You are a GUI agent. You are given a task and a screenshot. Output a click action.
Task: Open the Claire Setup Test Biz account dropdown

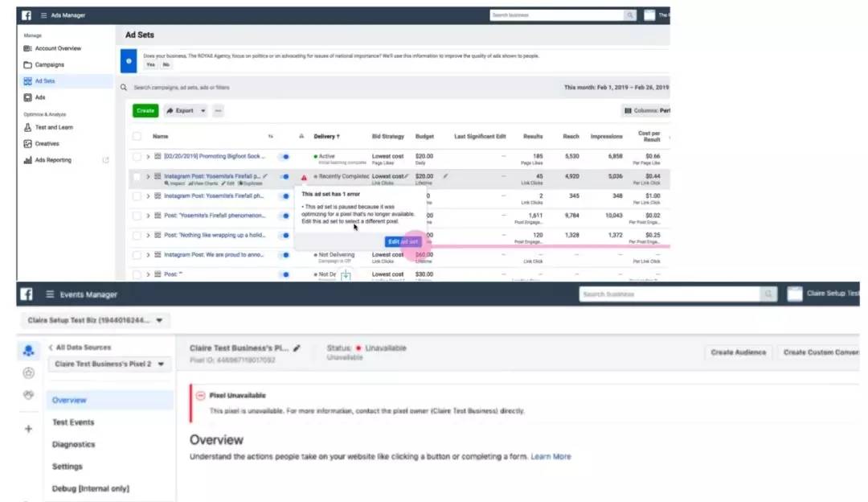click(x=95, y=320)
